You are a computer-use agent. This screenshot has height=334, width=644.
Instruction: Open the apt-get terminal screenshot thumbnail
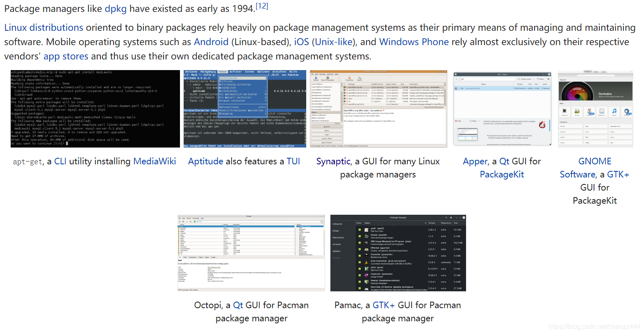(95, 109)
